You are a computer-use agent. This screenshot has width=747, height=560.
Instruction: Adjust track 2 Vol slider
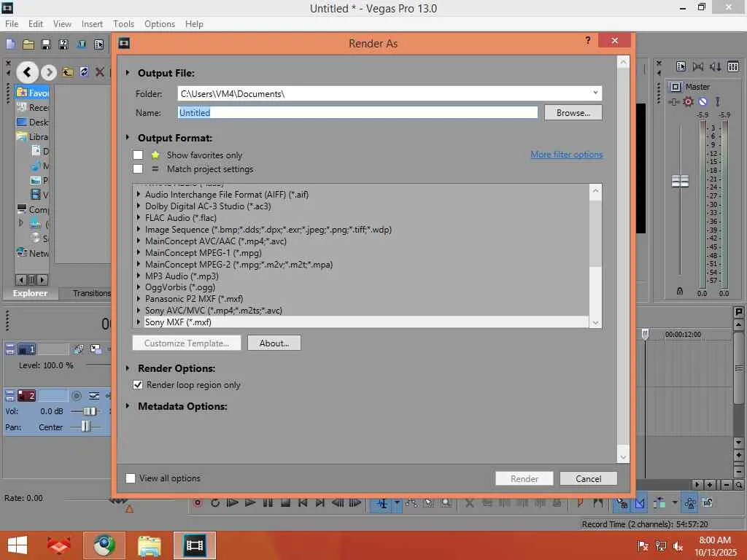pos(89,411)
